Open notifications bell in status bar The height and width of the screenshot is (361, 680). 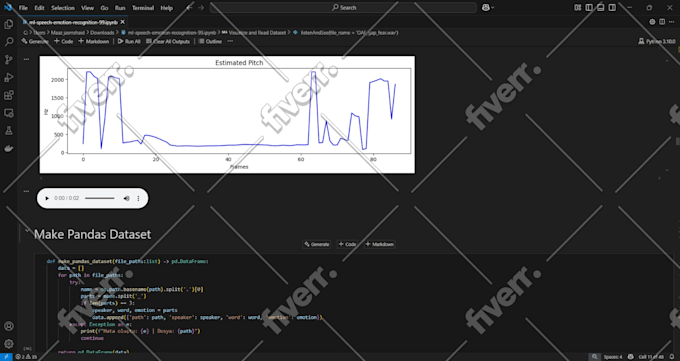tap(672, 357)
